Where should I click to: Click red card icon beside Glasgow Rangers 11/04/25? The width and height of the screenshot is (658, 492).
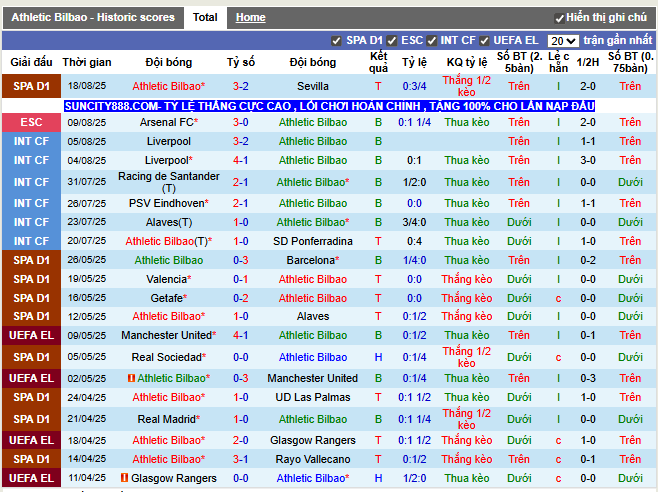(x=124, y=478)
